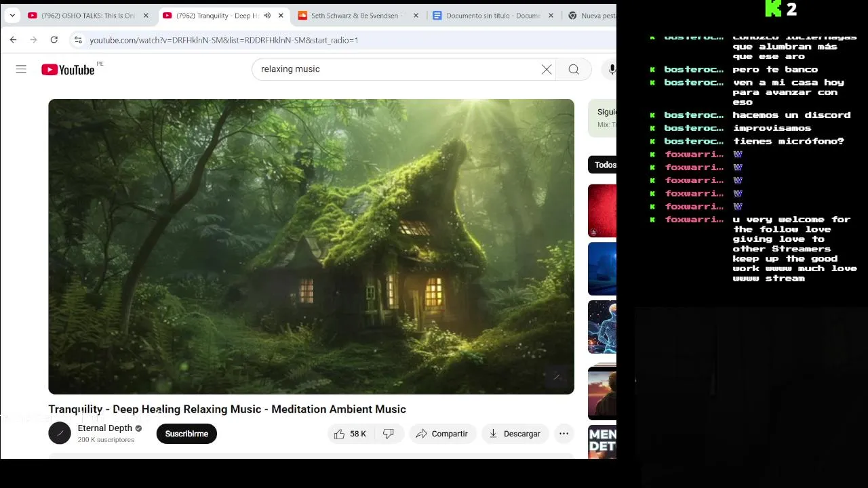Open the YouTube hamburger guide menu

coord(21,69)
